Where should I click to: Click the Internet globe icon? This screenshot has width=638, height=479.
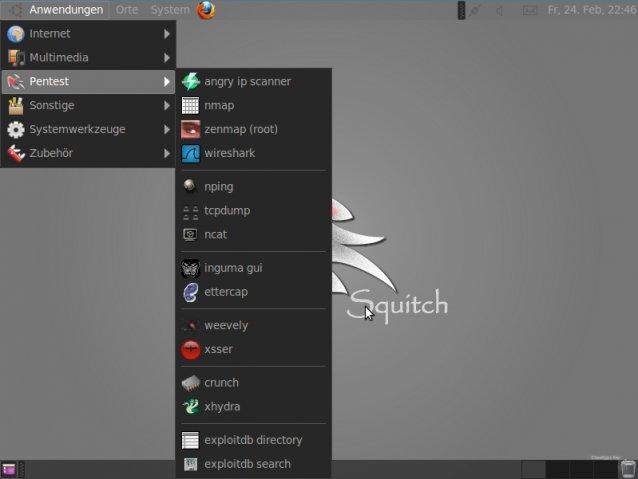(x=16, y=34)
